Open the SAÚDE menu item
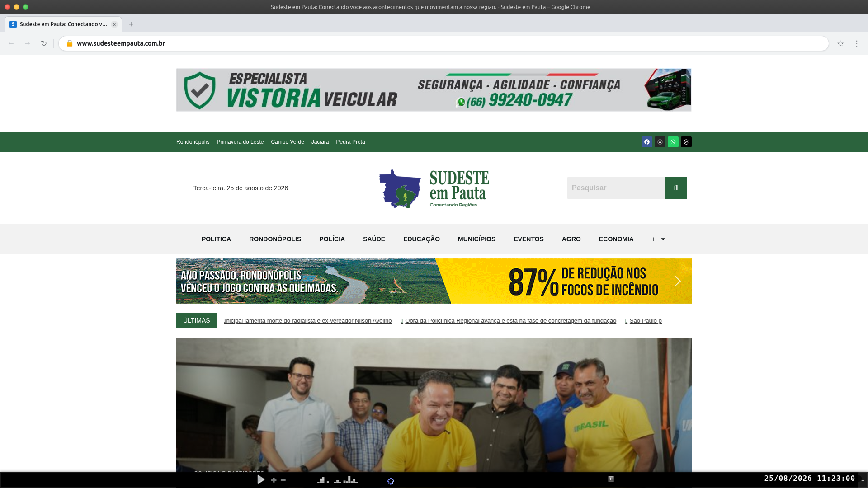Viewport: 868px width, 488px height. pyautogui.click(x=374, y=239)
